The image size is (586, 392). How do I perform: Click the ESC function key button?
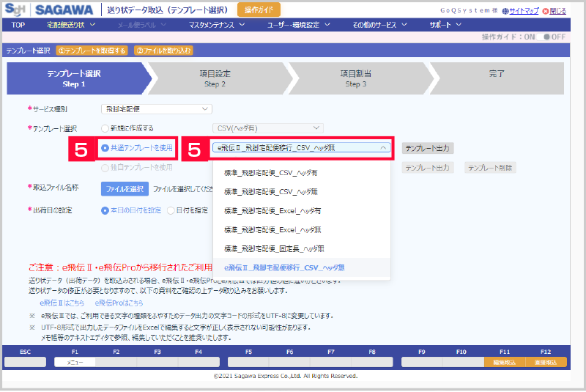point(25,362)
